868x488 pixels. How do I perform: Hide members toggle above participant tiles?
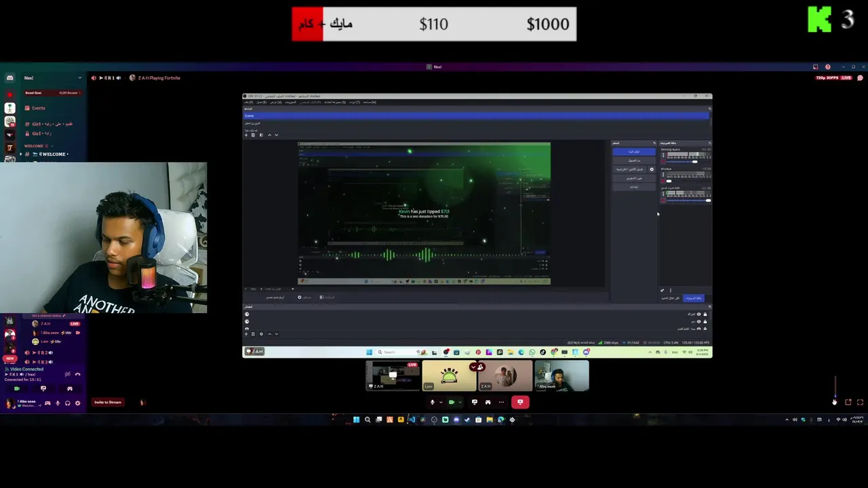[477, 367]
